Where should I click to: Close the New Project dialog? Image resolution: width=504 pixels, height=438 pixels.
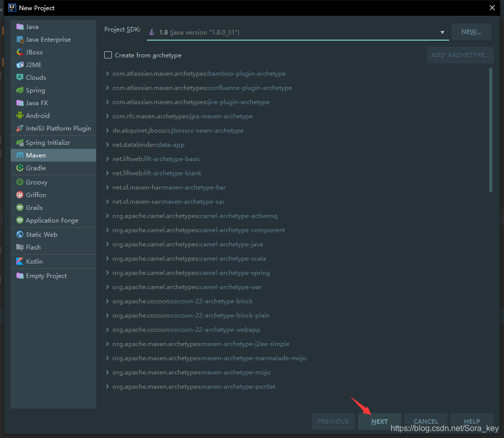[x=492, y=8]
